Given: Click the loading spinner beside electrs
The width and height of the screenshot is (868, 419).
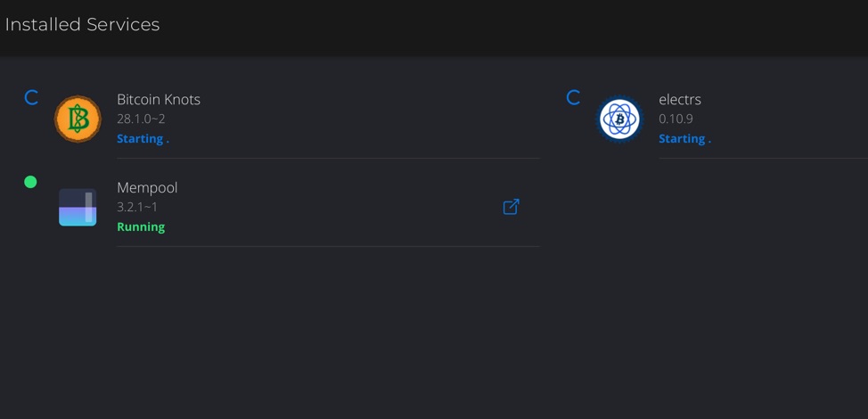Looking at the screenshot, I should tap(574, 98).
